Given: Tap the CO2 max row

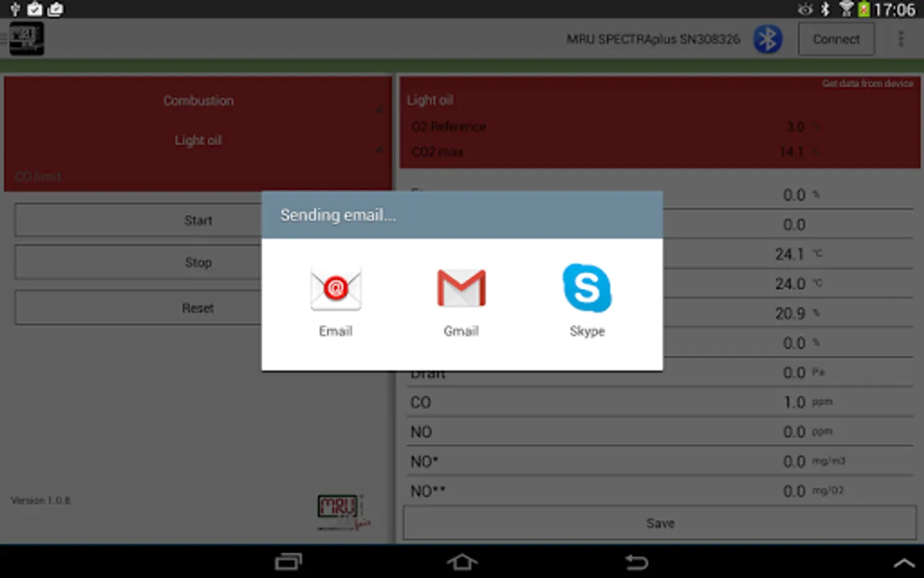Looking at the screenshot, I should point(660,152).
